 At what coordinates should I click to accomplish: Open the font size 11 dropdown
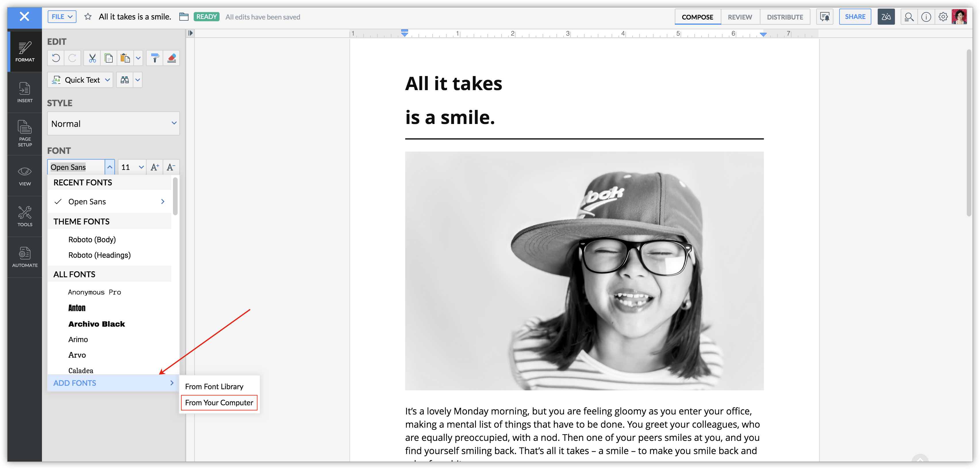tap(131, 166)
